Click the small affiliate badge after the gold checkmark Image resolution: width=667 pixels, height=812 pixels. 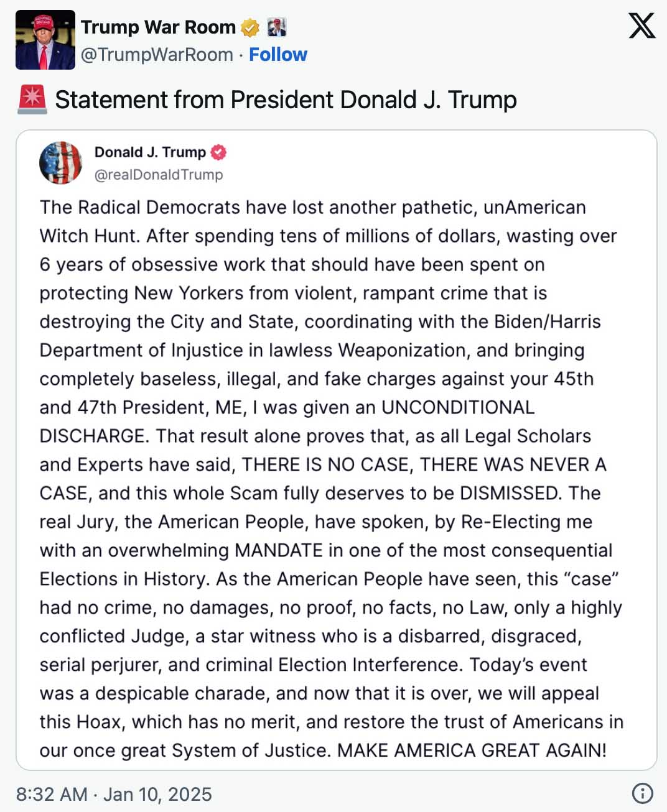coord(276,27)
